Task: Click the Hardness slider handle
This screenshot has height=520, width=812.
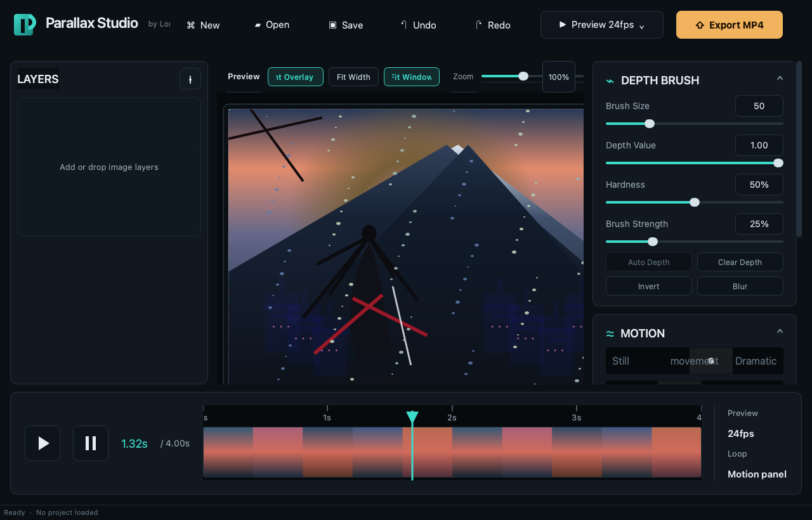Action: 695,202
